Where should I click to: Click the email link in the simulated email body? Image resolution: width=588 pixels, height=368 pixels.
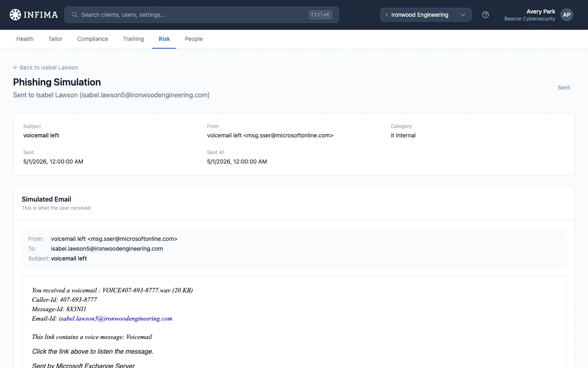click(116, 319)
